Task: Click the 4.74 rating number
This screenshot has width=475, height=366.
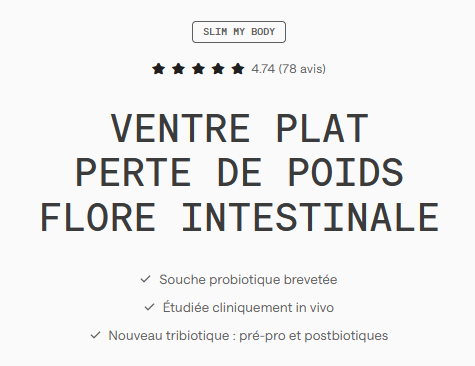Action: [263, 69]
